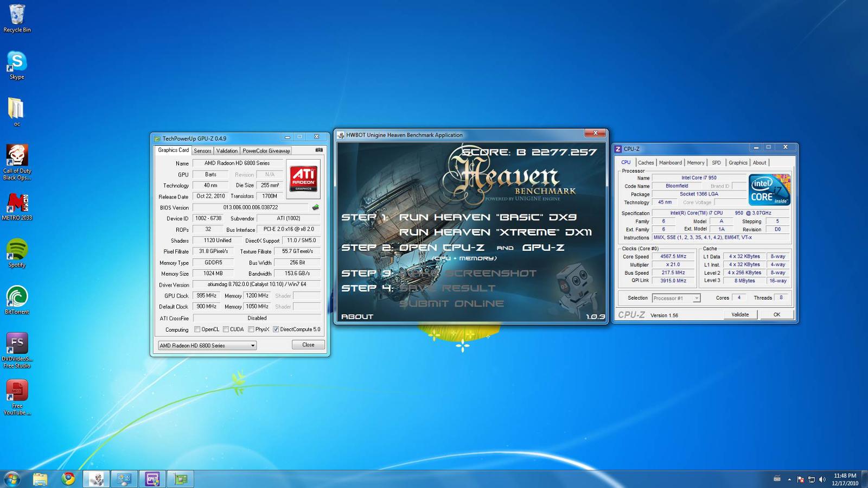Click the Driver Version field in GPU-Z
Screen dimensions: 868x488
(x=257, y=284)
